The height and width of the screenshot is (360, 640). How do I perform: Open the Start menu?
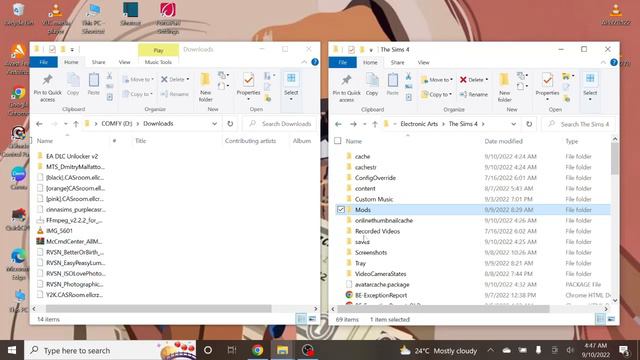(12, 350)
